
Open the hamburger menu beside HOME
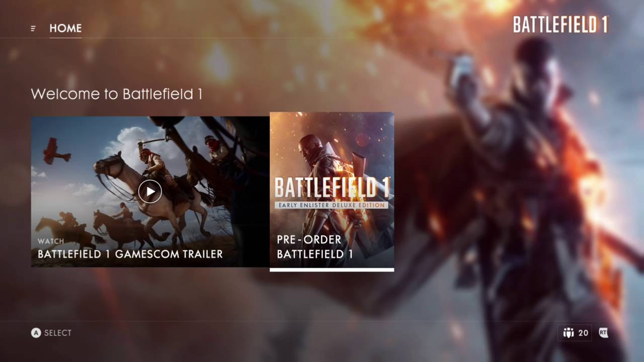33,29
